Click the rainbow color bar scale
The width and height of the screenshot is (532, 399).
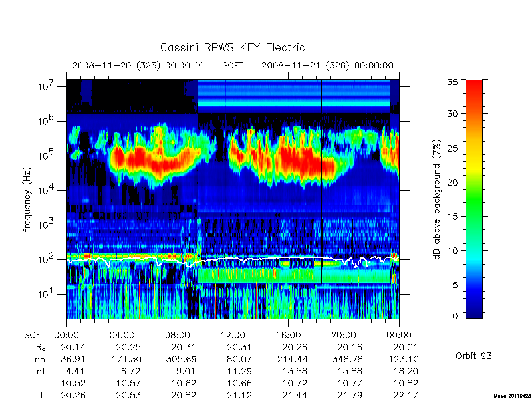pos(474,199)
